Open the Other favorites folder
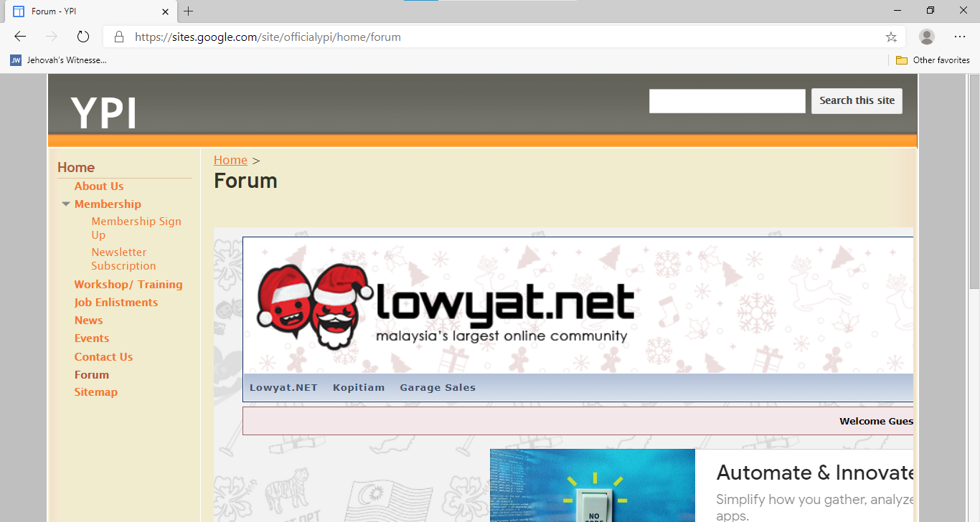Viewport: 980px width, 522px height. coord(933,60)
